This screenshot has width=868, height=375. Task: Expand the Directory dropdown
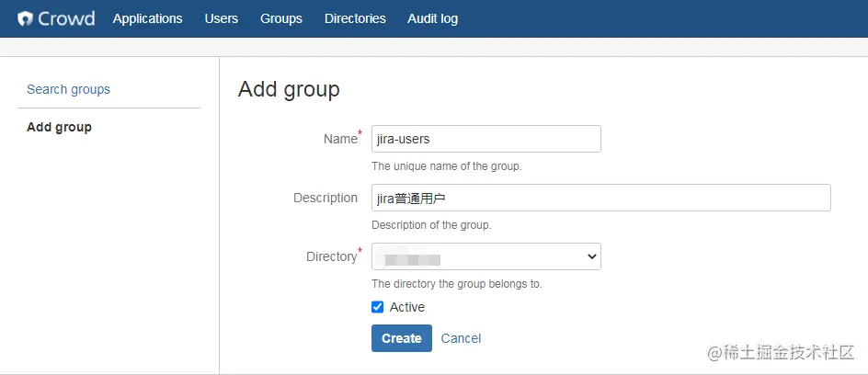[485, 256]
